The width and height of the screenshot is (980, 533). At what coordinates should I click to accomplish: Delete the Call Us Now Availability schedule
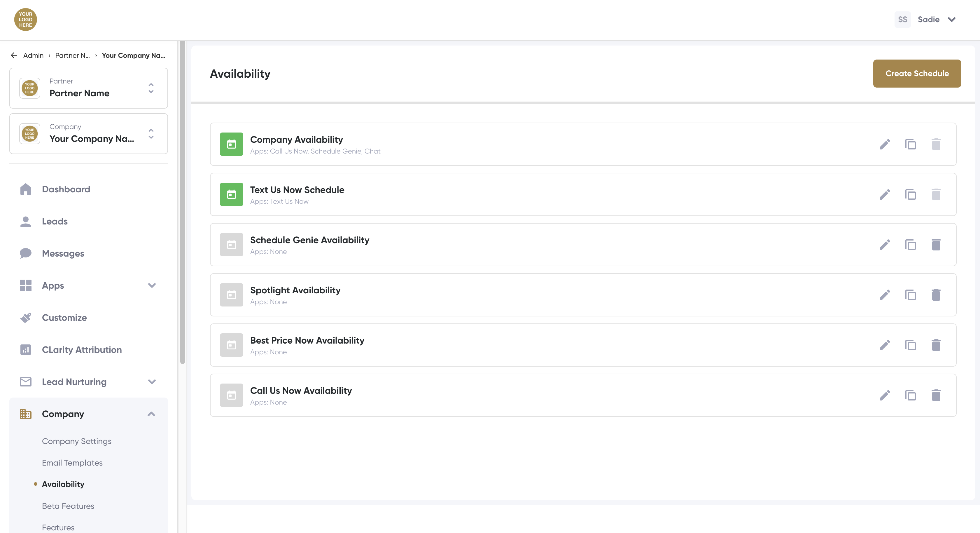pos(936,396)
